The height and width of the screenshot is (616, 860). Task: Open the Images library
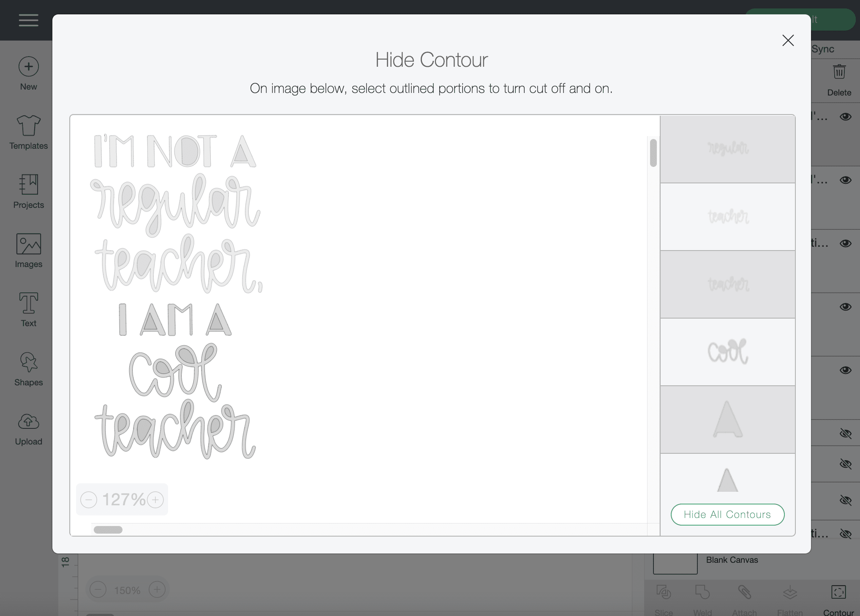[28, 244]
